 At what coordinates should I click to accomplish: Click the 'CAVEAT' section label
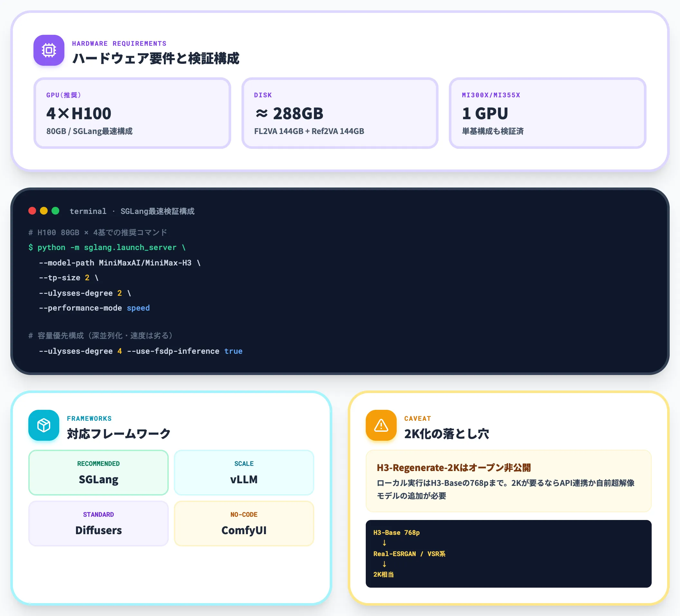coord(418,419)
